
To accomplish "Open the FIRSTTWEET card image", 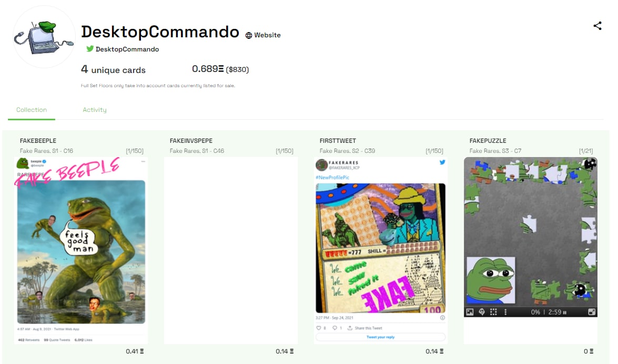I will pyautogui.click(x=381, y=250).
